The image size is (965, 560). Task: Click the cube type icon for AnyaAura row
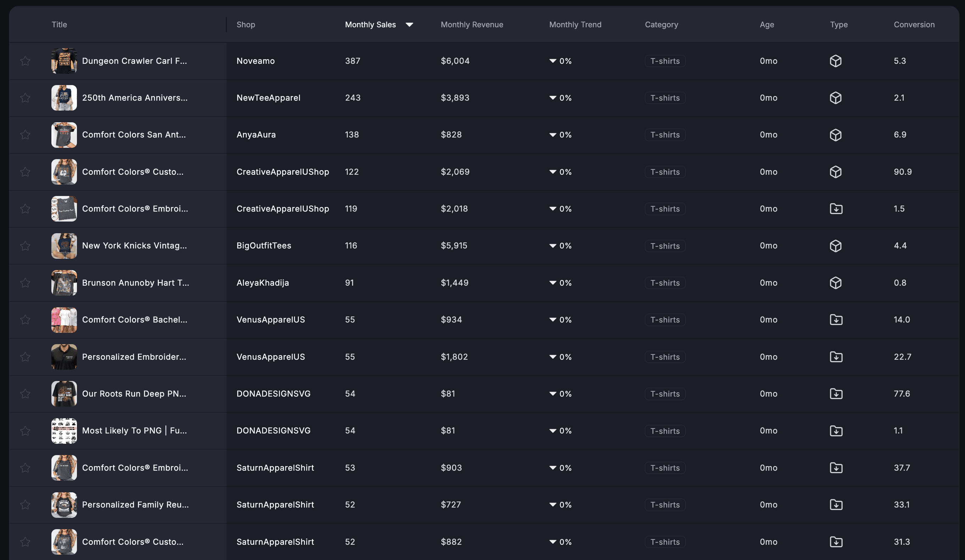836,135
